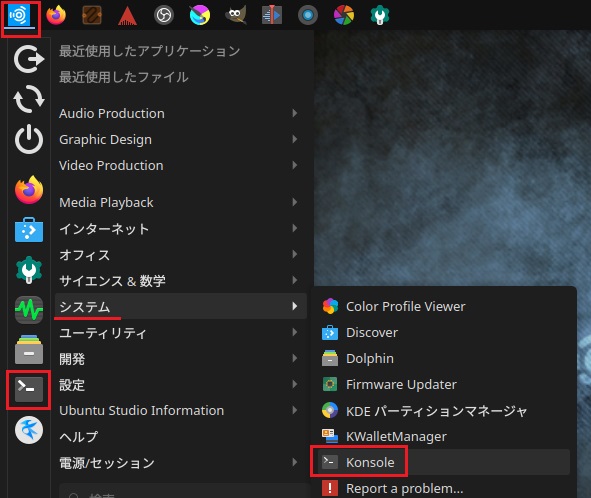The image size is (591, 498).
Task: Open the blue circle icon in top panel
Action: 308,15
